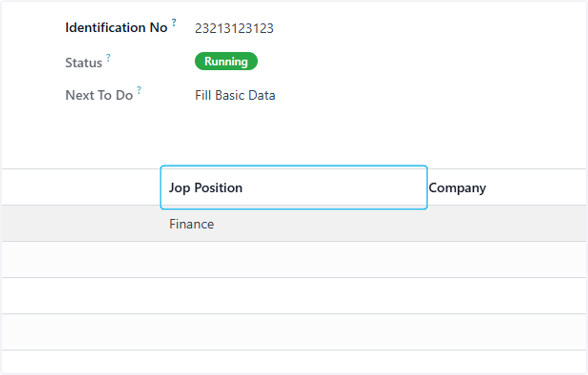Select the identification number 23213123123

[x=234, y=28]
